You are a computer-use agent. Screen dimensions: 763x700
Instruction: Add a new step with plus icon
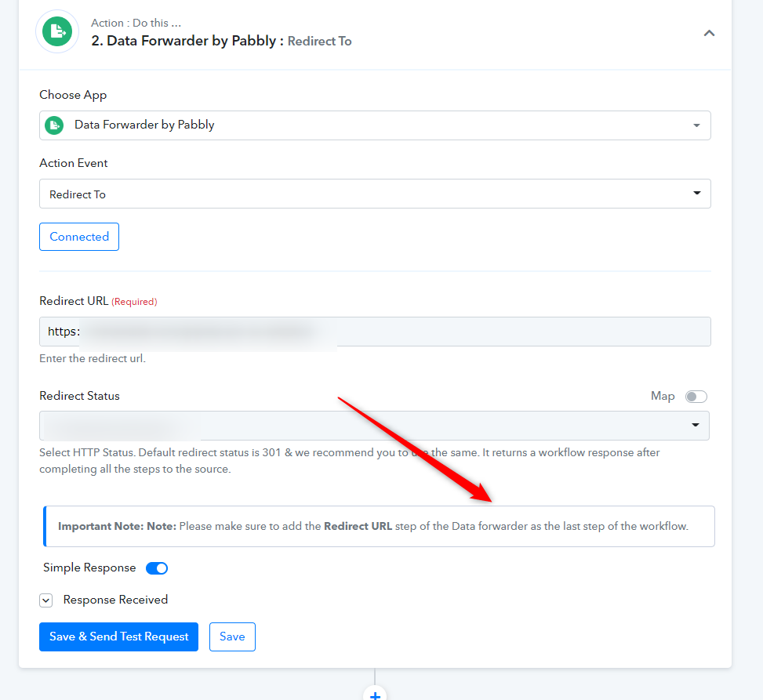(375, 695)
